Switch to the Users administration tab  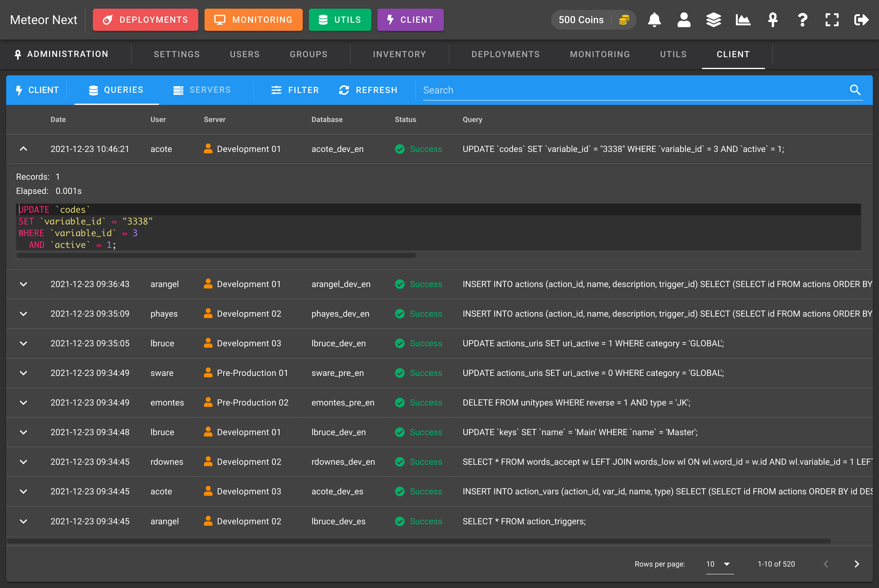coord(245,54)
